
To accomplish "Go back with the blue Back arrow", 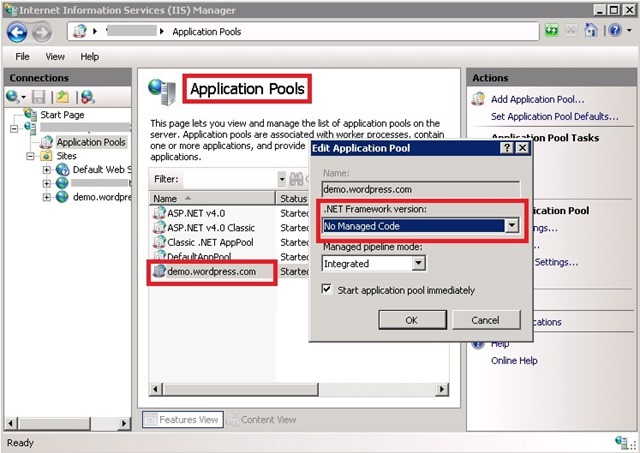I will (17, 32).
